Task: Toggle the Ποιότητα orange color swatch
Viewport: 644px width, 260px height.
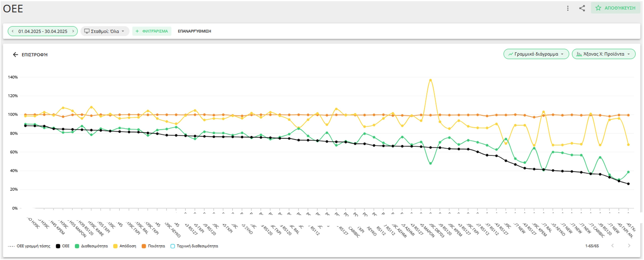Action: click(x=144, y=246)
